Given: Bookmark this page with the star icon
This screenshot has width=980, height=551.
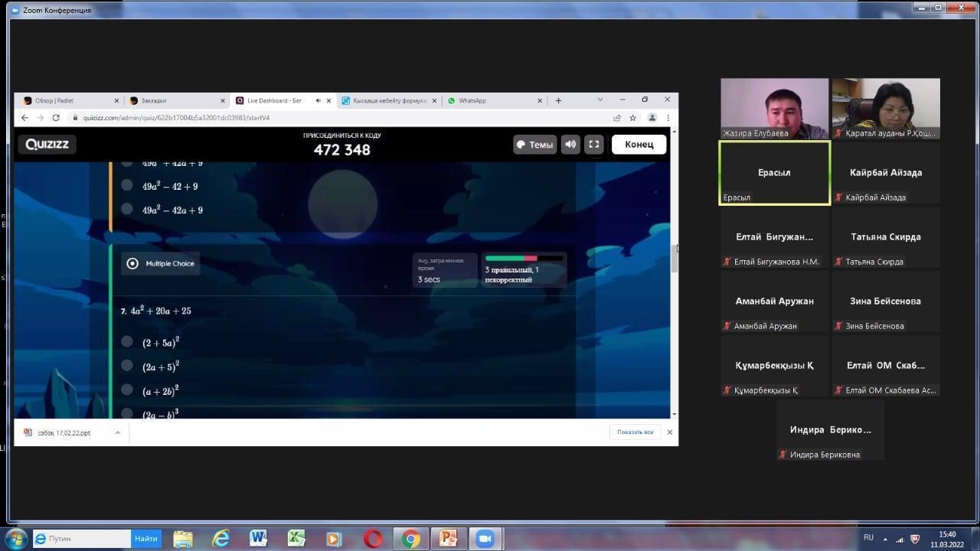Looking at the screenshot, I should (x=633, y=118).
